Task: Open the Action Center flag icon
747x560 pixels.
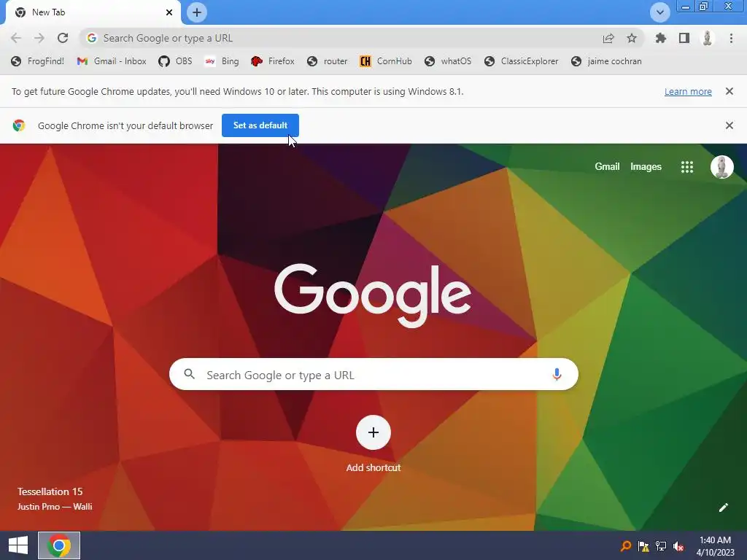Action: tap(643, 545)
